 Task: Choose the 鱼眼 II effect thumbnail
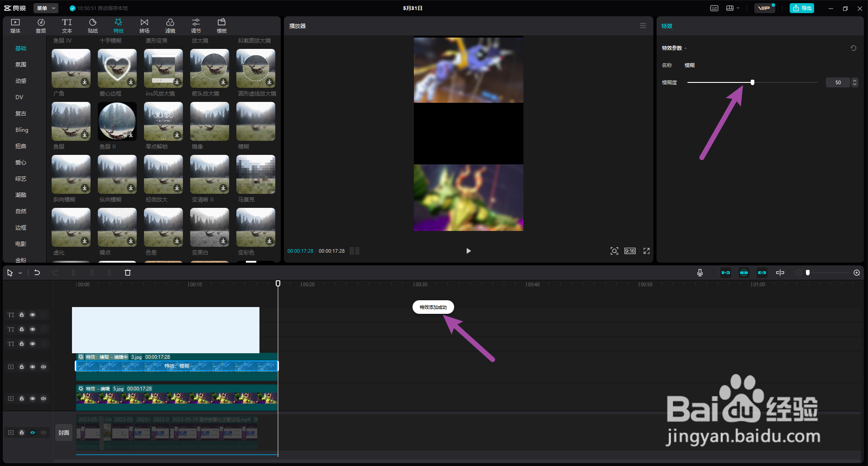[x=117, y=121]
